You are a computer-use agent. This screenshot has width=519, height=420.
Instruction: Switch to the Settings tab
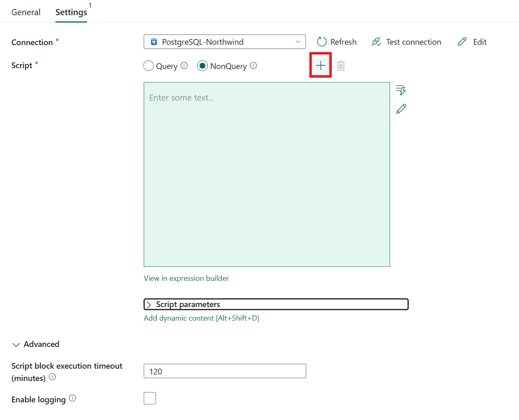(x=71, y=12)
